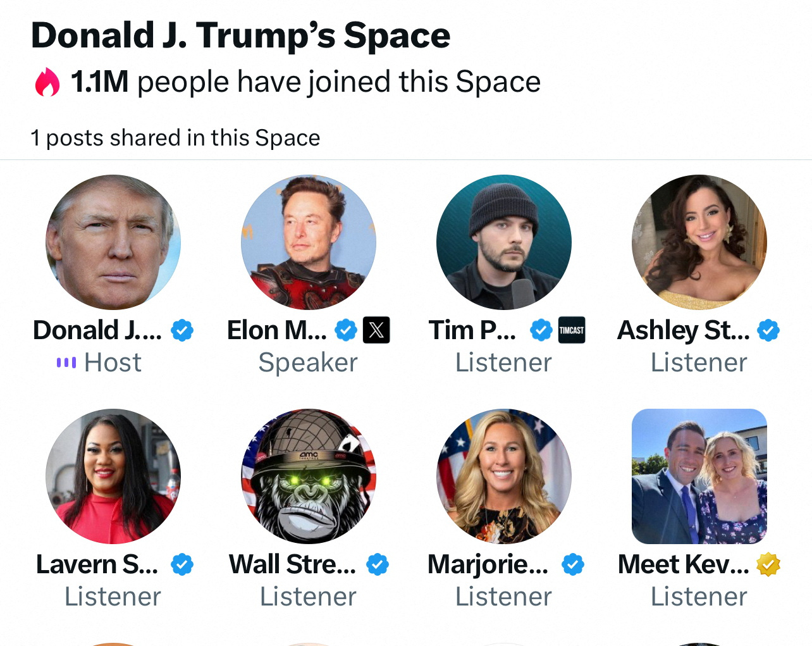The image size is (812, 646).
Task: Select the "Lavern S..." listener name
Action: tap(97, 564)
